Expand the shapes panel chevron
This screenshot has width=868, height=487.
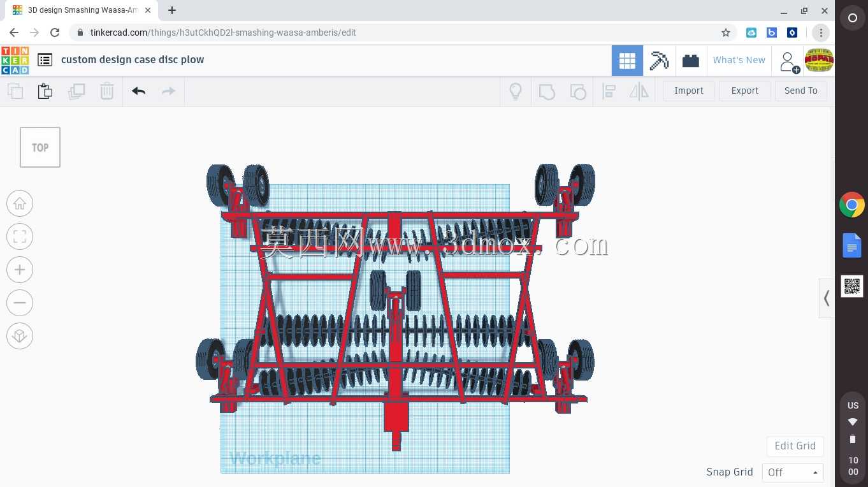click(827, 298)
